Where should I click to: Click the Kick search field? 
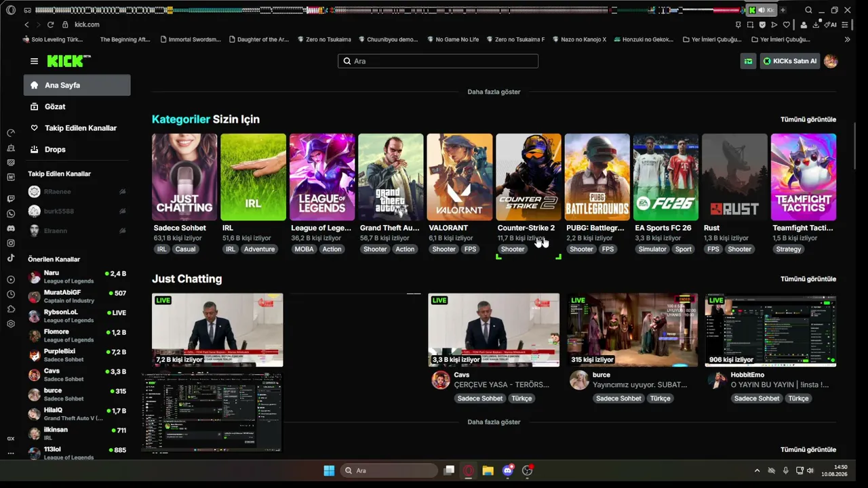438,61
